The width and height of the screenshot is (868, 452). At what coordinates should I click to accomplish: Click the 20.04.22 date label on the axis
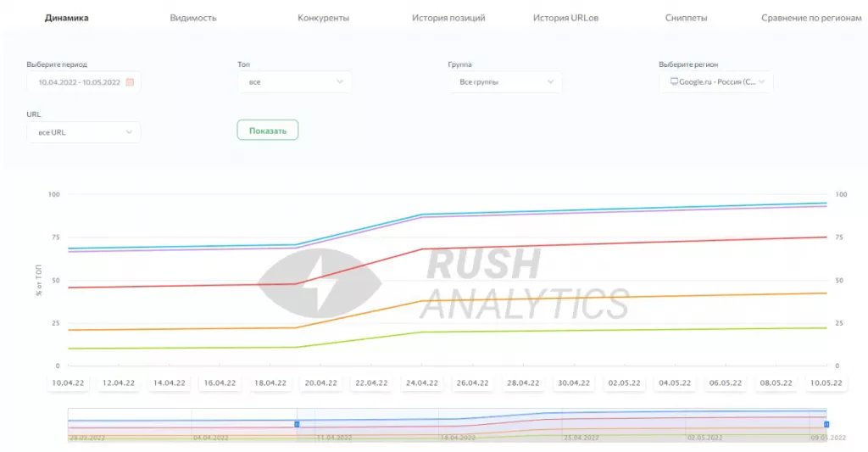(321, 382)
